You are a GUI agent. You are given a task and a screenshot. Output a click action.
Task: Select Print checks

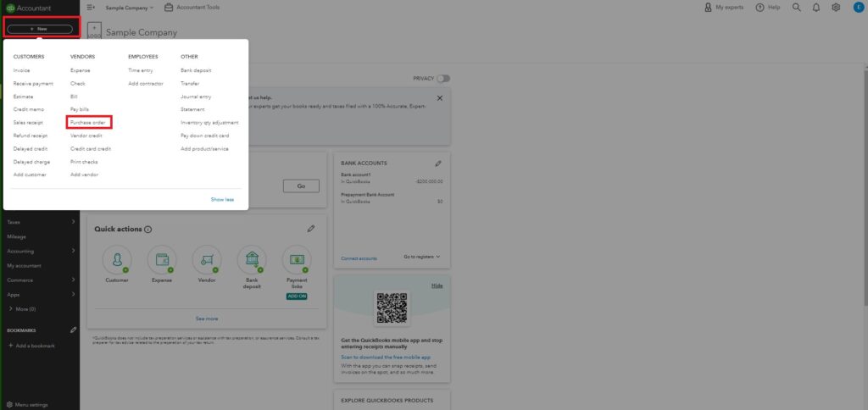point(84,162)
